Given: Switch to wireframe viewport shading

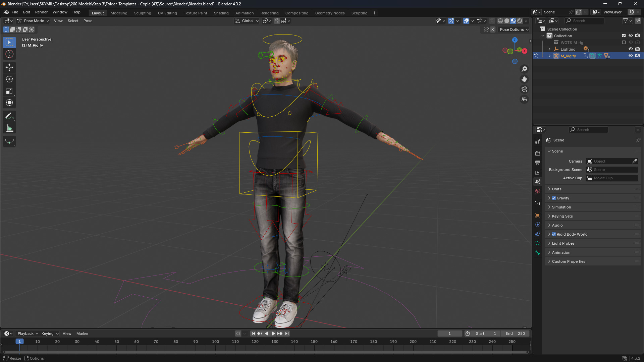Looking at the screenshot, I should (x=500, y=21).
